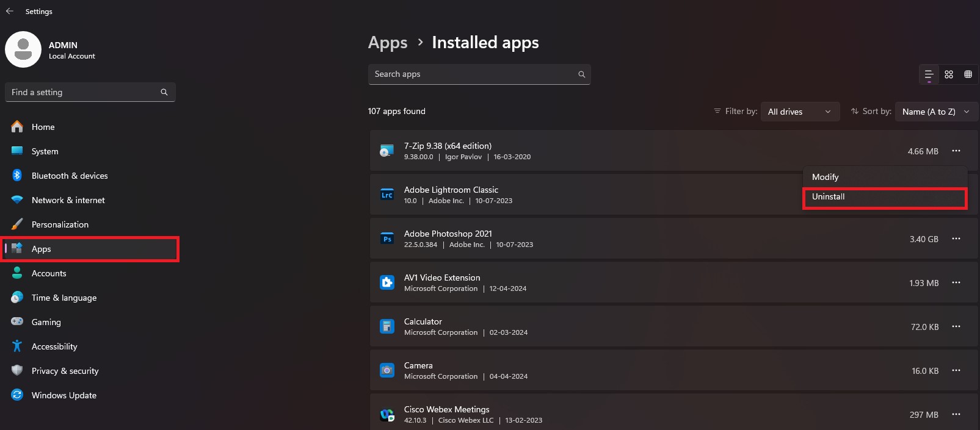Open more options for 7-Zip
980x430 pixels.
956,151
